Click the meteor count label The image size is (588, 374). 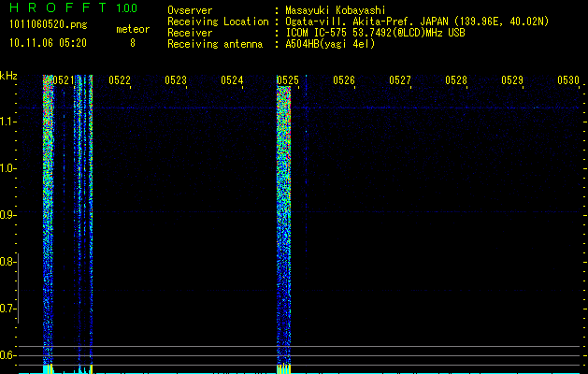(x=133, y=29)
